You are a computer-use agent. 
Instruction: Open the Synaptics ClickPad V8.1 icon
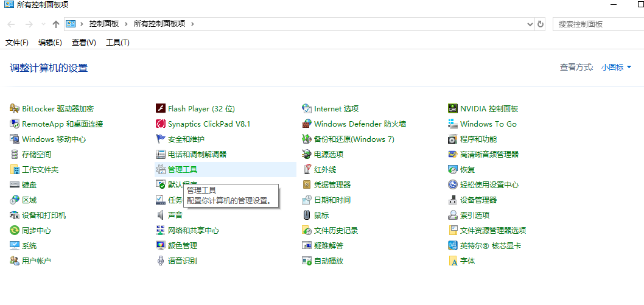pyautogui.click(x=161, y=124)
